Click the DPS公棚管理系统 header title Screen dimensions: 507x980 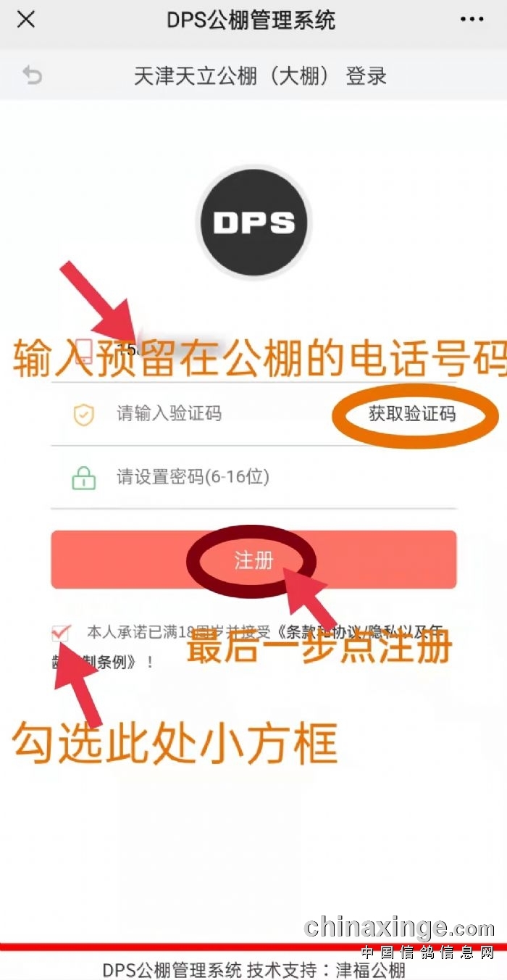click(x=251, y=20)
